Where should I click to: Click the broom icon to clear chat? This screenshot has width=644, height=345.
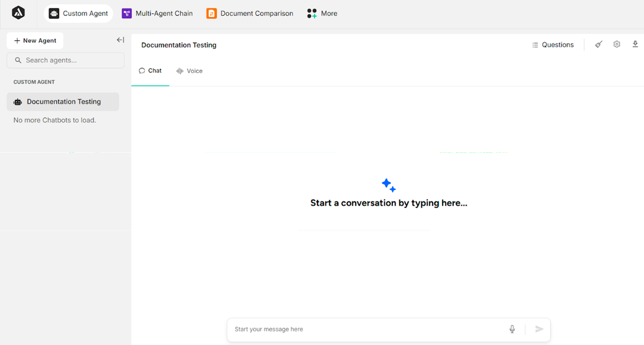point(598,44)
